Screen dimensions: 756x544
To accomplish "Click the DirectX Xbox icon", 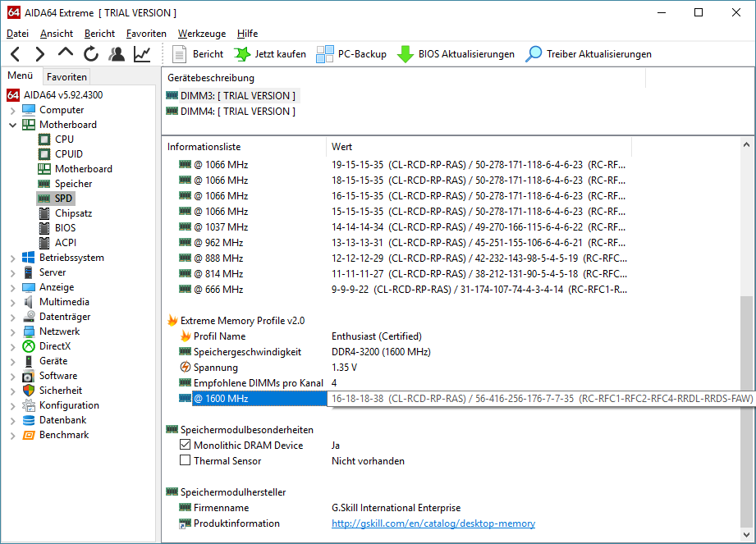I will click(x=29, y=346).
